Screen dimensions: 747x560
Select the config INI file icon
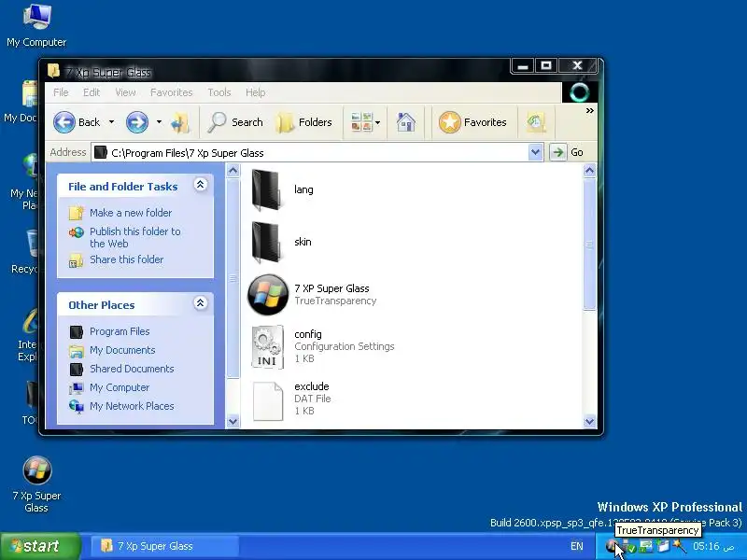point(267,346)
